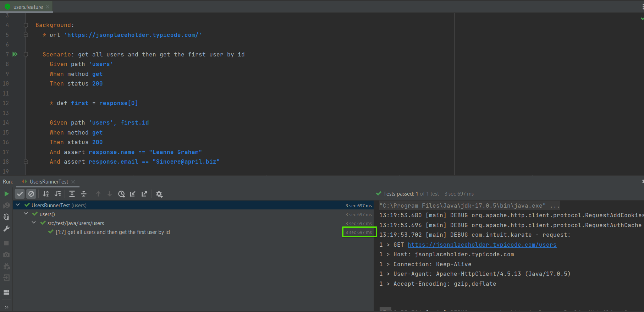The height and width of the screenshot is (312, 644).
Task: Go to the next failed test arrow
Action: coord(110,194)
